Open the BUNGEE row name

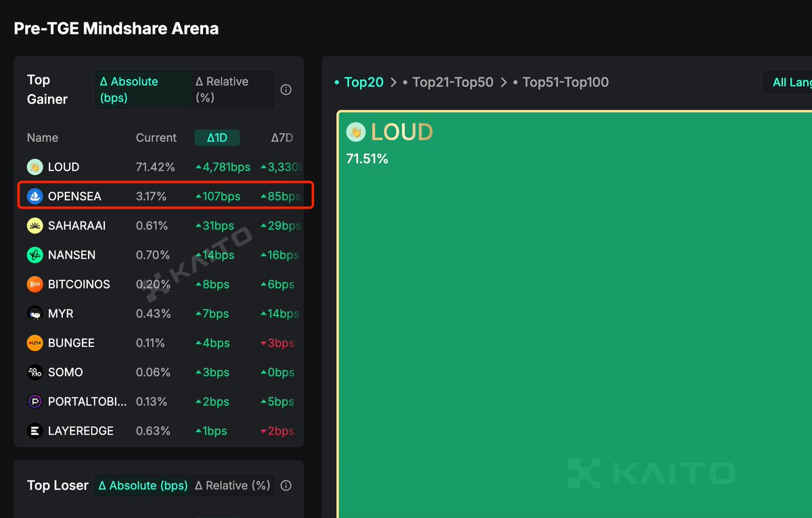(x=71, y=343)
